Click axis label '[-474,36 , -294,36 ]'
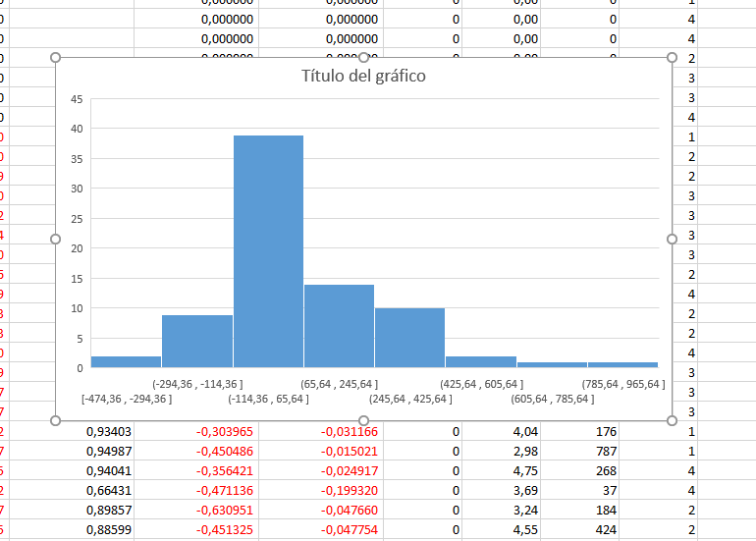The width and height of the screenshot is (756, 541). [x=127, y=400]
